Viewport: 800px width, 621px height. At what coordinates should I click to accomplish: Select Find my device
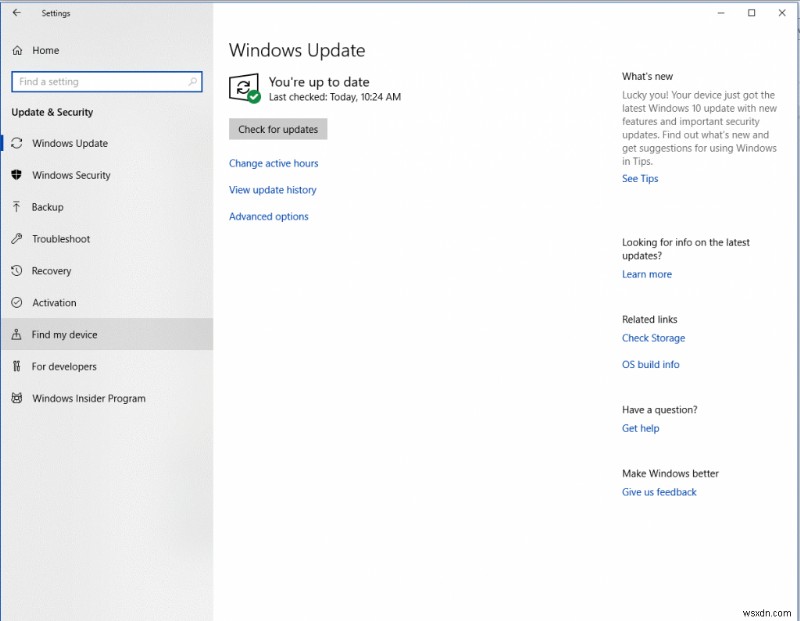[x=63, y=334]
